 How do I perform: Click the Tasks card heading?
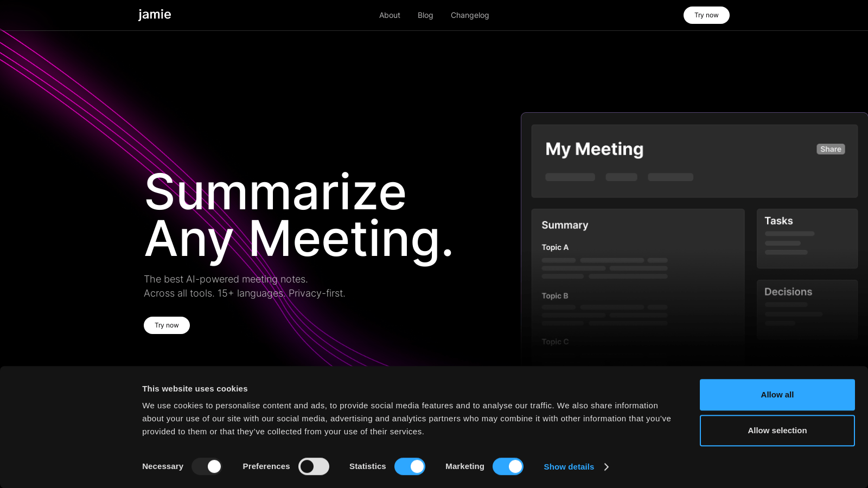point(778,221)
